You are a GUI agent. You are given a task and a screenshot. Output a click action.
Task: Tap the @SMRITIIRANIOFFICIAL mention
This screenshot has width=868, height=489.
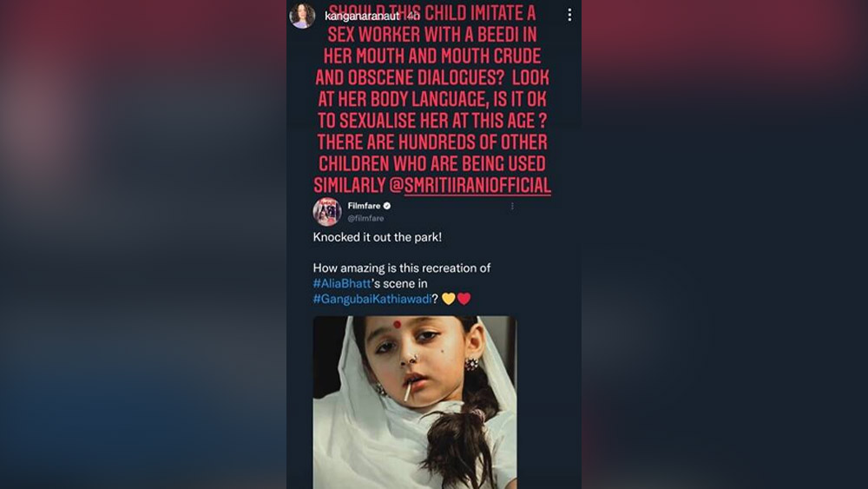click(x=470, y=185)
